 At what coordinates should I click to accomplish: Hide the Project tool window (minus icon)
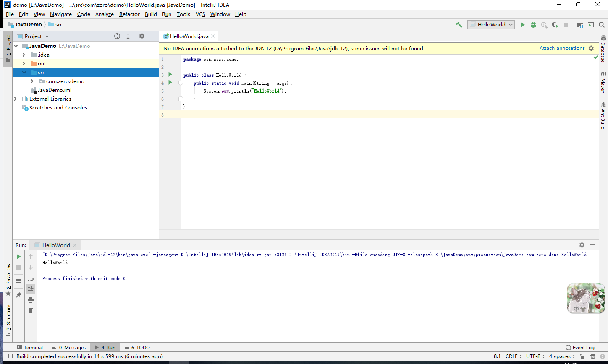pyautogui.click(x=153, y=36)
